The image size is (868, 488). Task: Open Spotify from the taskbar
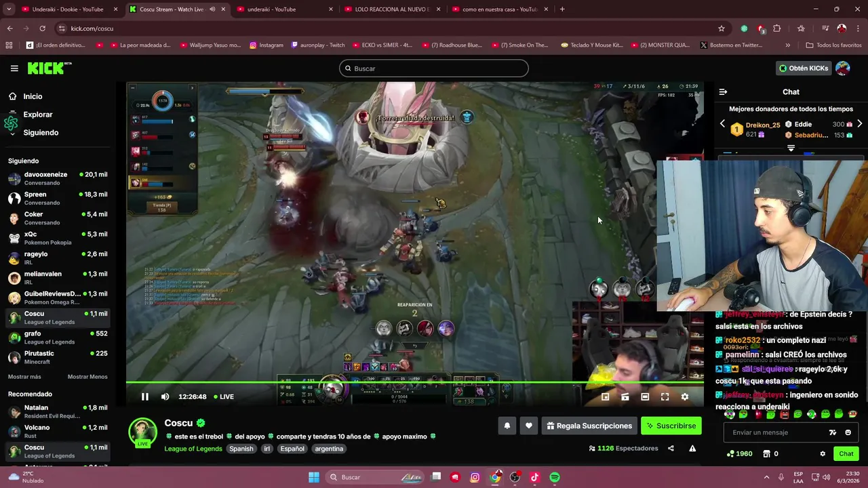click(555, 477)
